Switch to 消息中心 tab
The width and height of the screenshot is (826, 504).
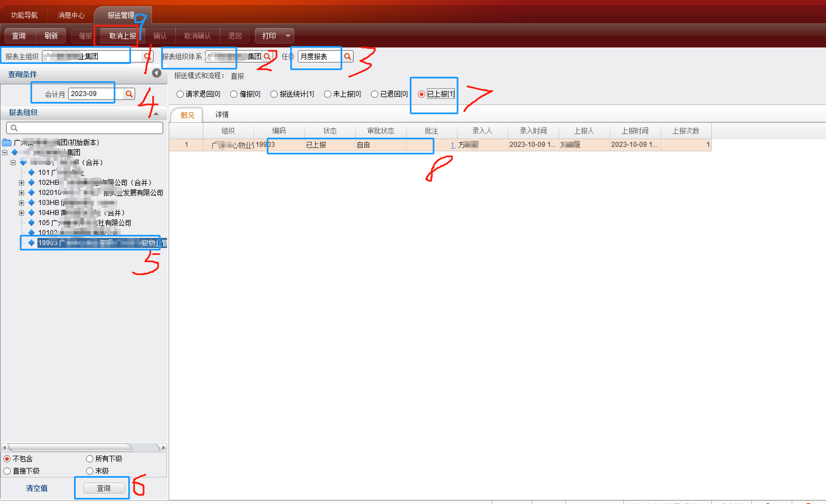71,15
